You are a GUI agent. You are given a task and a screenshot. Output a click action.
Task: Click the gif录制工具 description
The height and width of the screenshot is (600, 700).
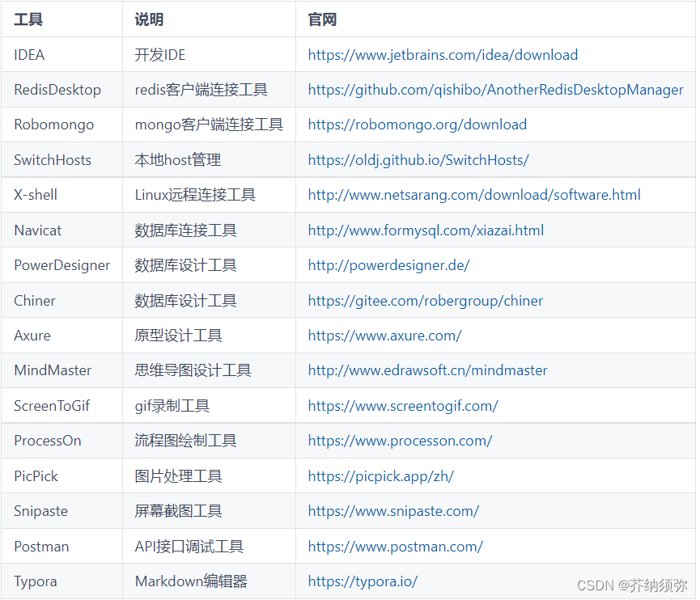pos(172,405)
